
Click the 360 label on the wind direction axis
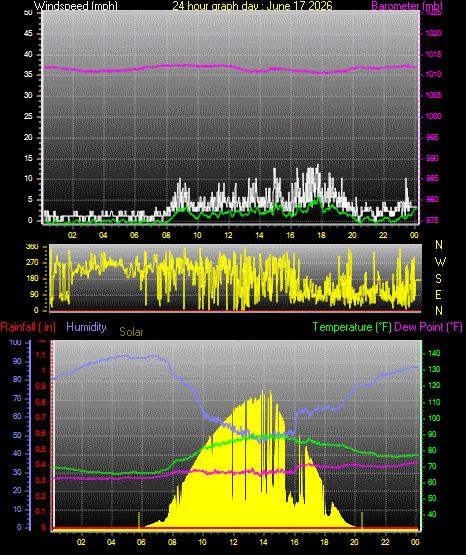32,247
